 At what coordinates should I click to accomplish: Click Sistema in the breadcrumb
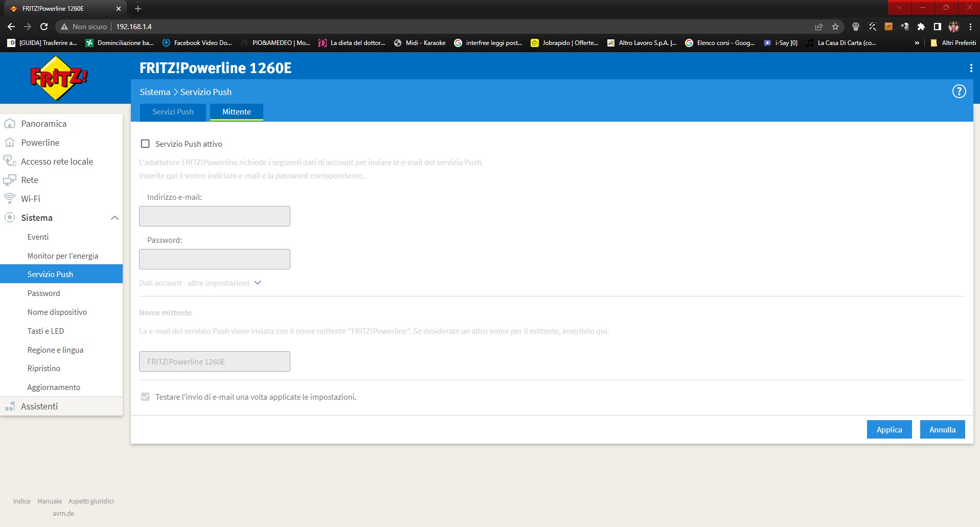[155, 92]
